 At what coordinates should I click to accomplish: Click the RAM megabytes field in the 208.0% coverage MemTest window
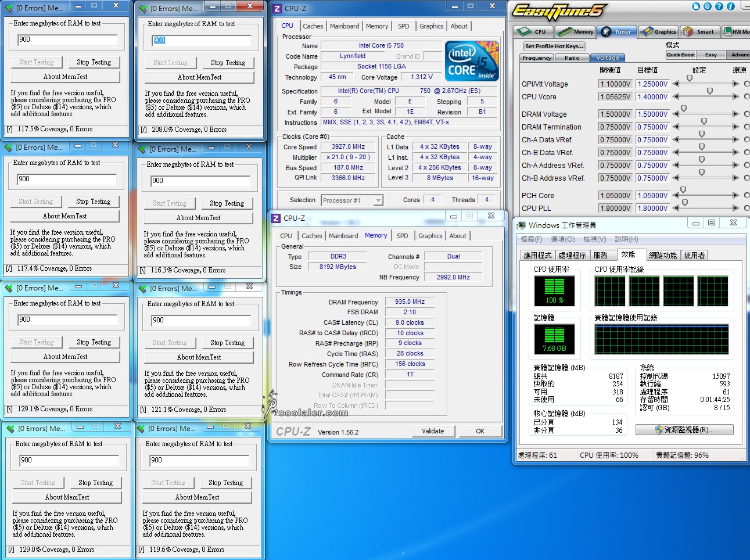click(201, 40)
